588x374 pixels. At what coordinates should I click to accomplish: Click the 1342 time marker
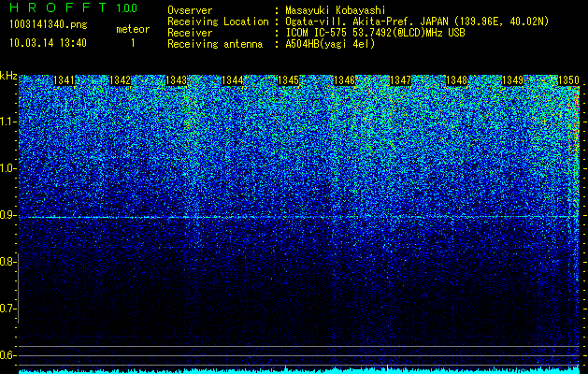click(x=120, y=80)
